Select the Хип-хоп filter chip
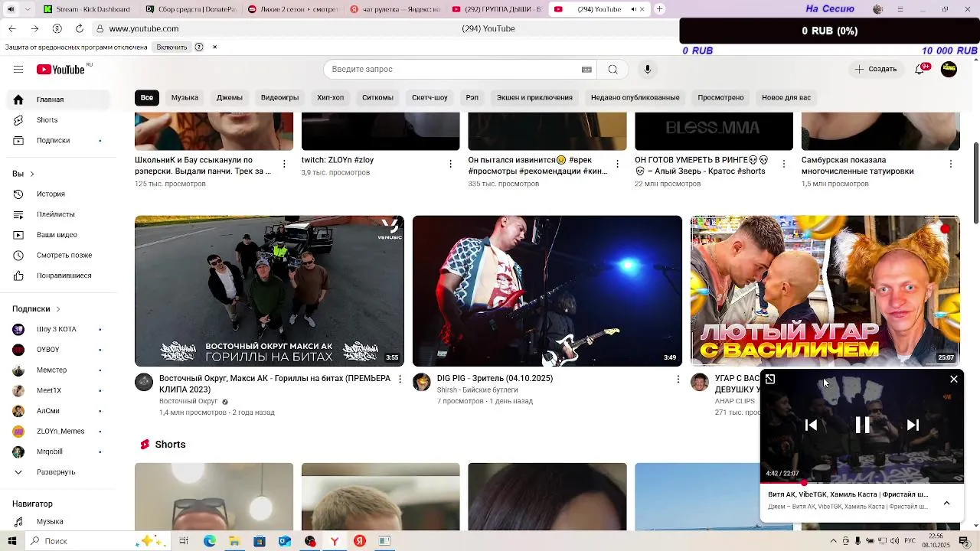The image size is (980, 551). [x=331, y=98]
